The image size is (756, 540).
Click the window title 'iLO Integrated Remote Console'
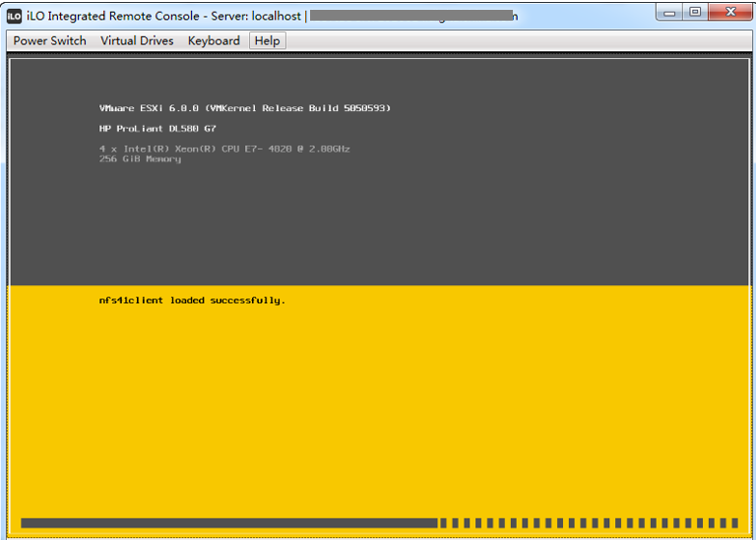click(x=113, y=16)
